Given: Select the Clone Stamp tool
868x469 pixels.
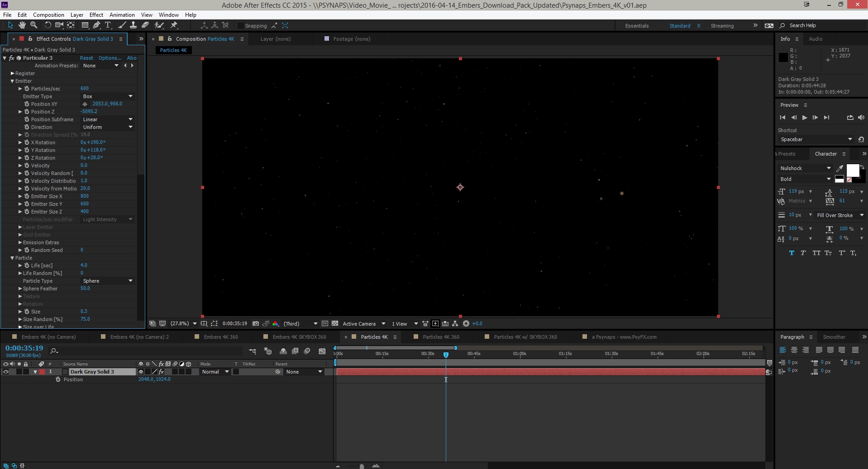Looking at the screenshot, I should click(x=134, y=25).
